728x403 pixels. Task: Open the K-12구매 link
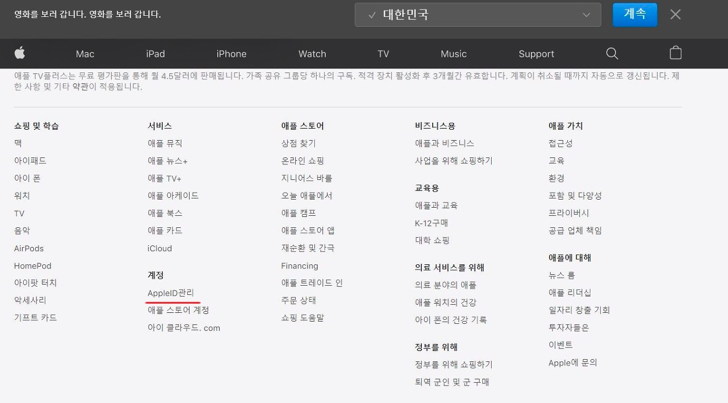(x=431, y=223)
